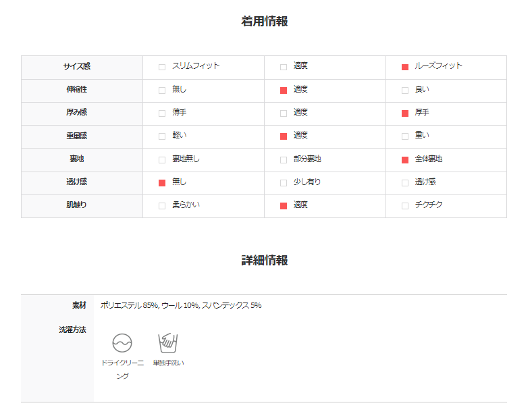The width and height of the screenshot is (532, 418).
Task: Select the 薄手 checkbox
Action: 162,113
